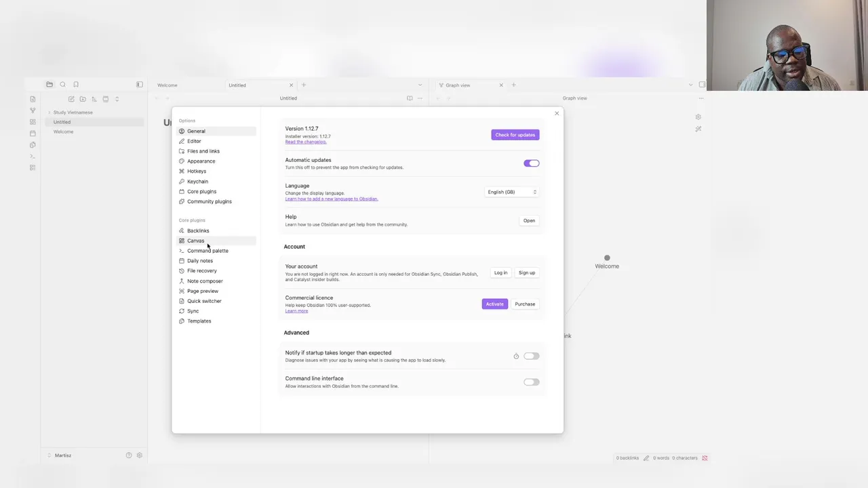The image size is (868, 488).
Task: Open the Language dropdown English (GB)
Action: click(x=512, y=192)
